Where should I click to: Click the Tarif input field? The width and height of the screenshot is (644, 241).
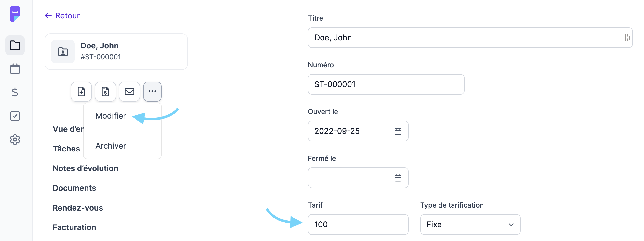click(358, 225)
